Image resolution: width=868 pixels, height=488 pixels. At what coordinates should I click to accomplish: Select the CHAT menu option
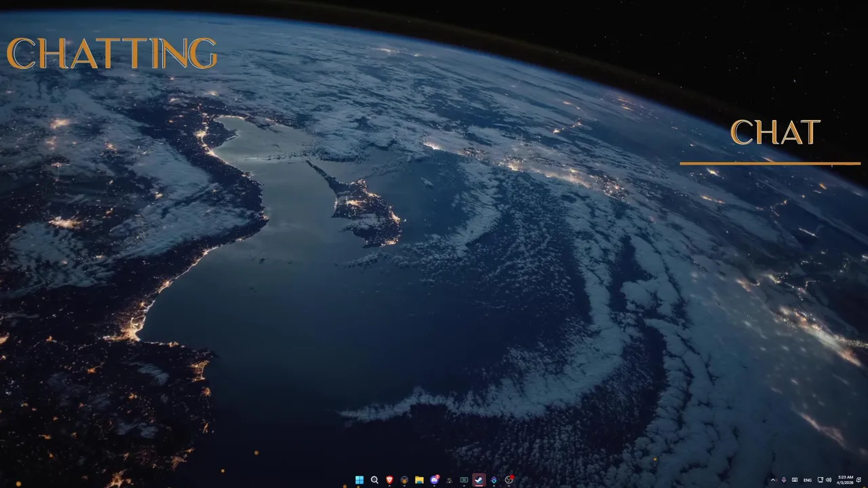pyautogui.click(x=775, y=133)
